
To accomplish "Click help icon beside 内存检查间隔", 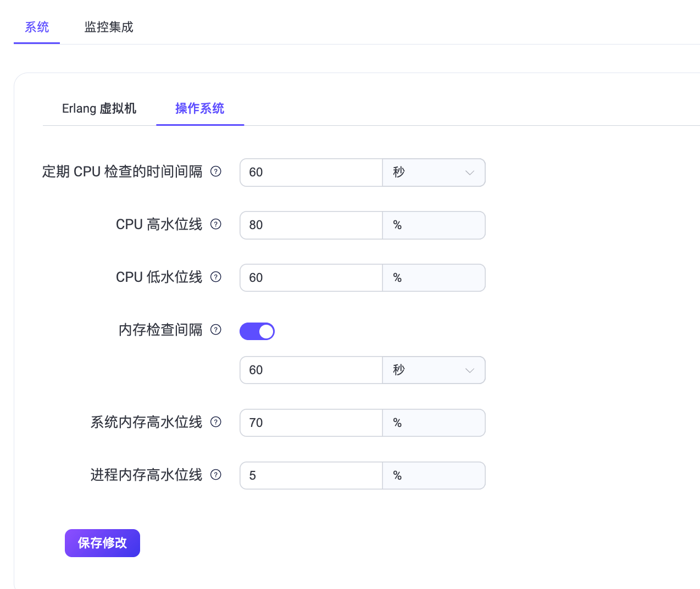I will tap(216, 330).
